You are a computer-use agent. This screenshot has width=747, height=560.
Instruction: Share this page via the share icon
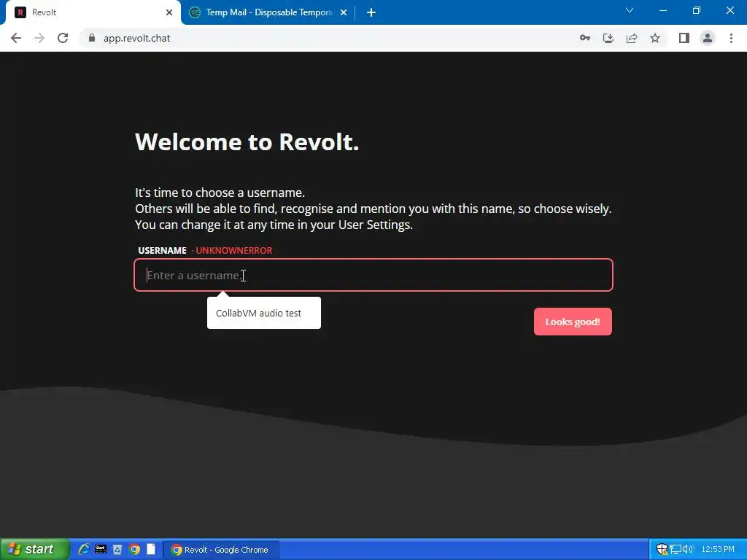(632, 38)
